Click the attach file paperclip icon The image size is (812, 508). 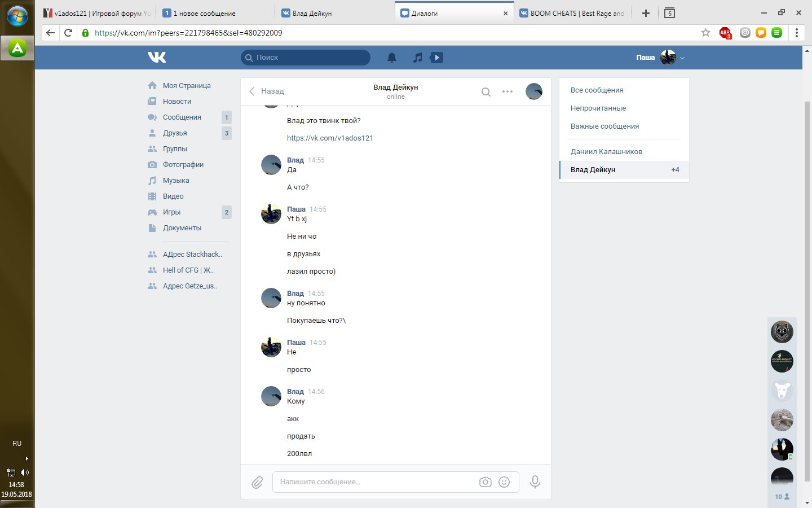click(257, 482)
